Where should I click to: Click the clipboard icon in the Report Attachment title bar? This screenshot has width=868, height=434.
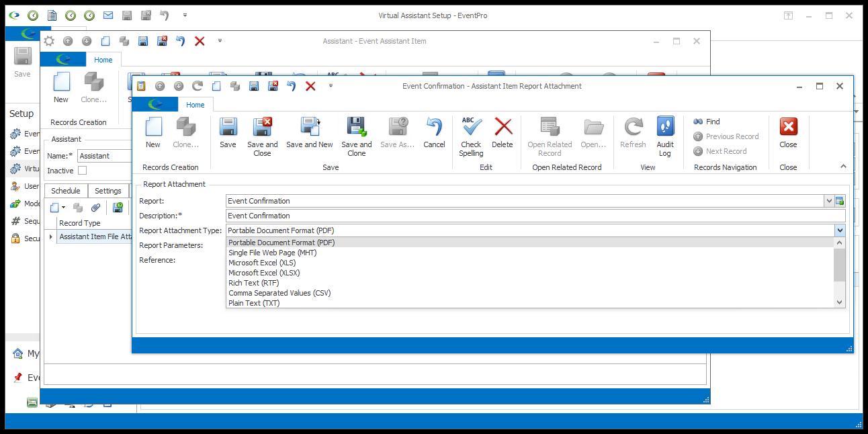(x=141, y=86)
